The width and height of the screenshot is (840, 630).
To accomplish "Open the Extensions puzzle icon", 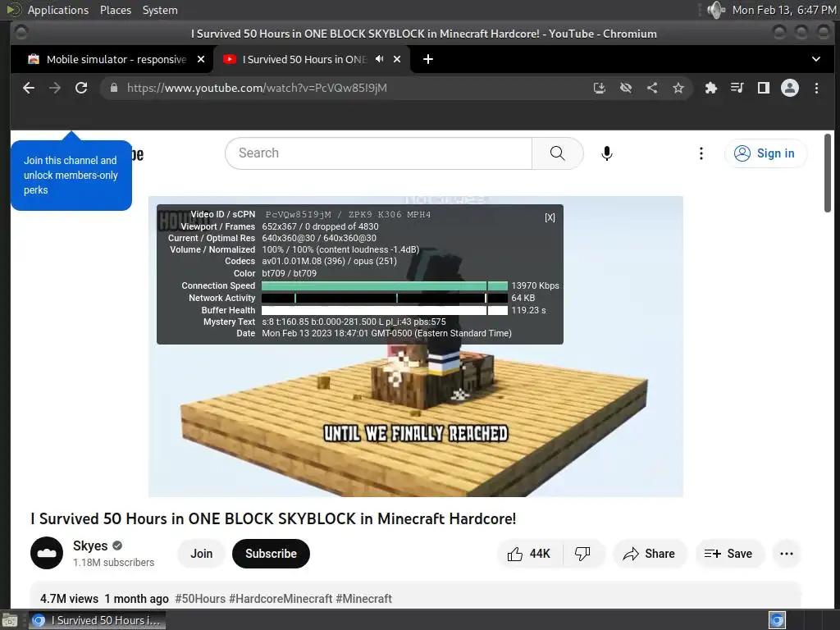I will click(x=711, y=88).
